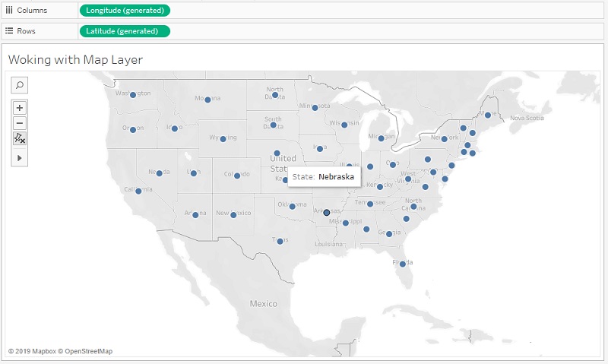Select the Iowa state dot
608x364 pixels.
point(320,149)
